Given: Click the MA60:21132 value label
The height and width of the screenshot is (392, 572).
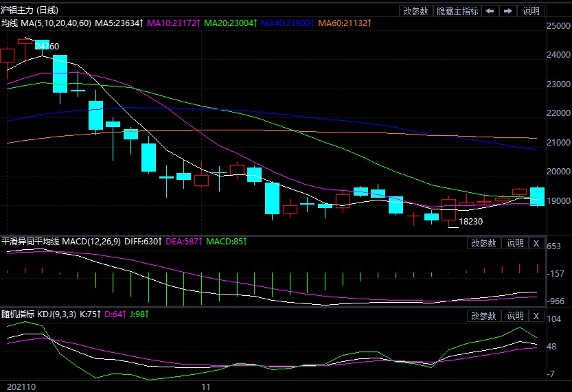Looking at the screenshot, I should (x=345, y=23).
